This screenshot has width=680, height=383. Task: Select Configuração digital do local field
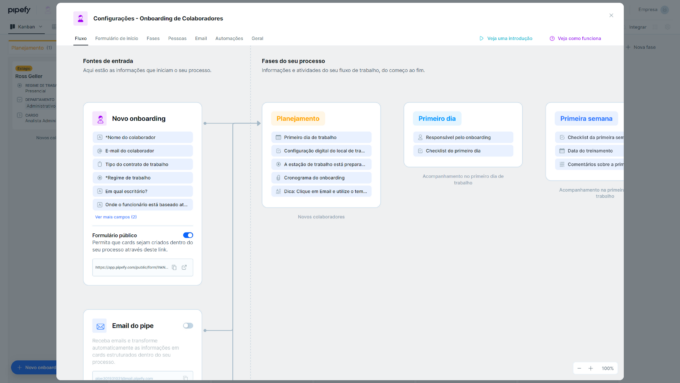coord(321,151)
